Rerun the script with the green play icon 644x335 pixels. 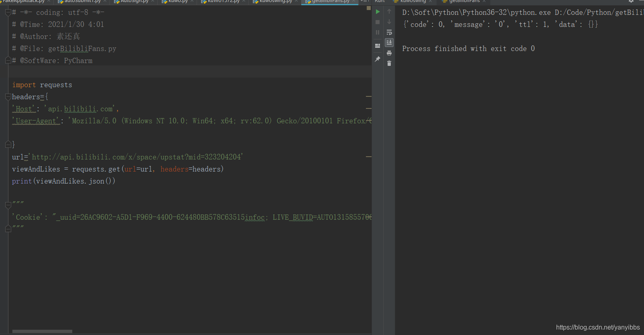pos(378,12)
